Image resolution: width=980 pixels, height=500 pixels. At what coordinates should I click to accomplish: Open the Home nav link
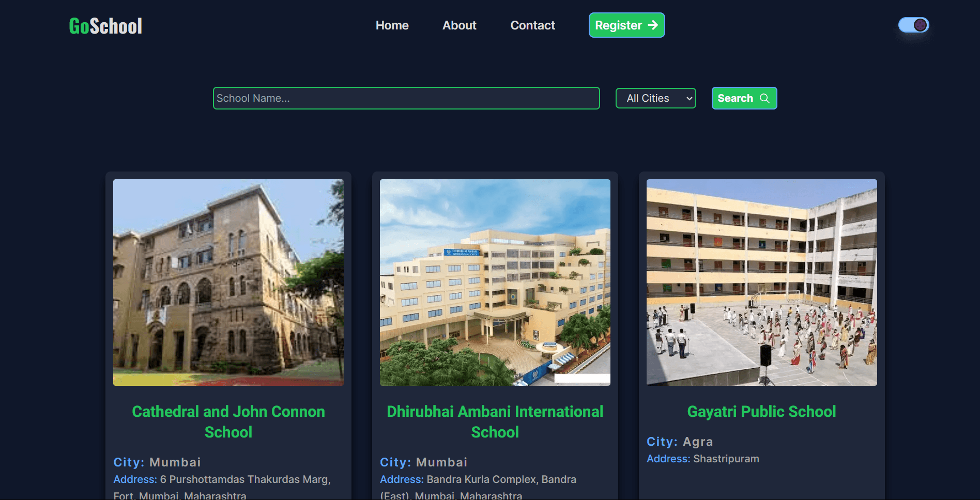(x=392, y=25)
